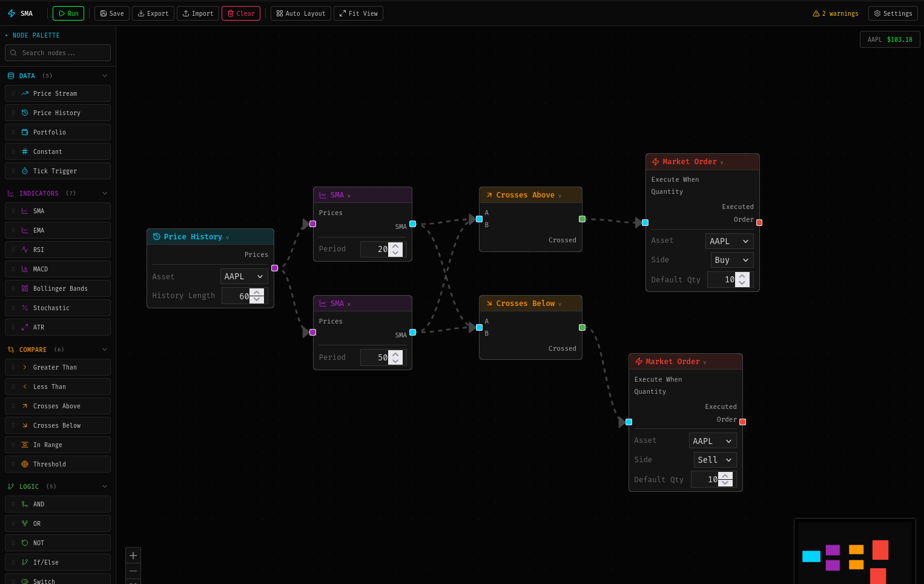The width and height of the screenshot is (924, 584).
Task: Increase the 20-period SMA stepper
Action: click(x=395, y=246)
